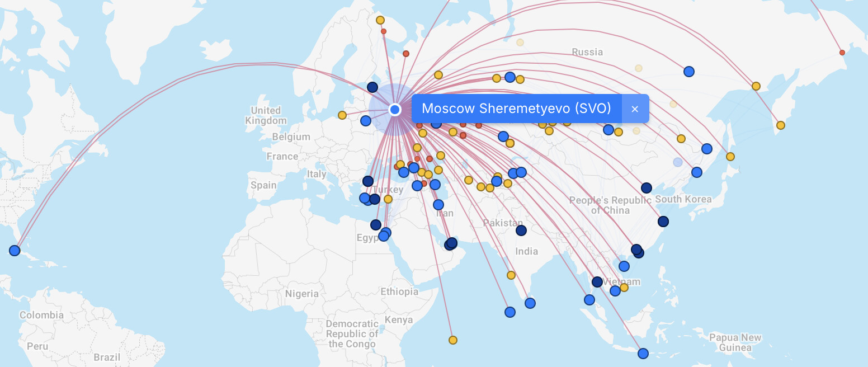
Task: Click the dark blue marker in northern India
Action: pos(521,230)
